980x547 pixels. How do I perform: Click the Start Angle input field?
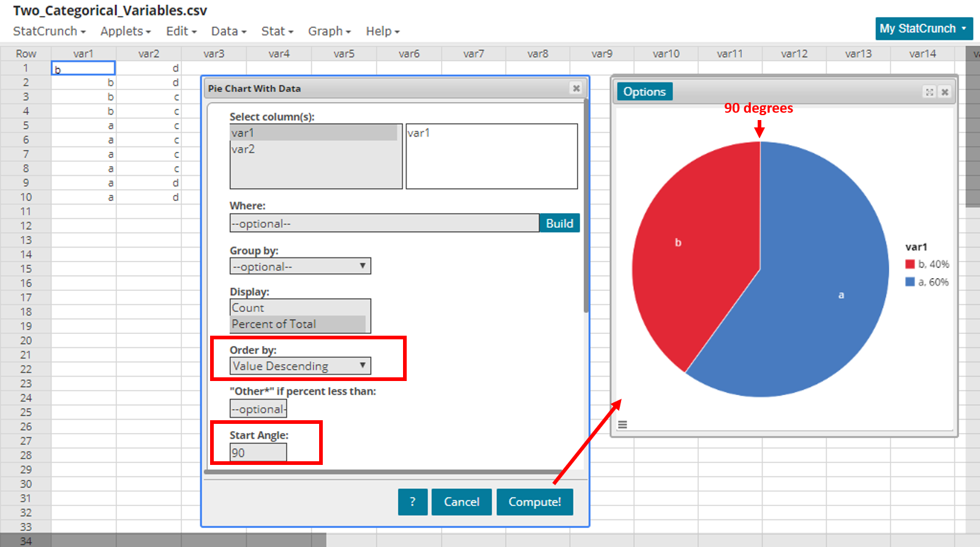click(x=258, y=453)
